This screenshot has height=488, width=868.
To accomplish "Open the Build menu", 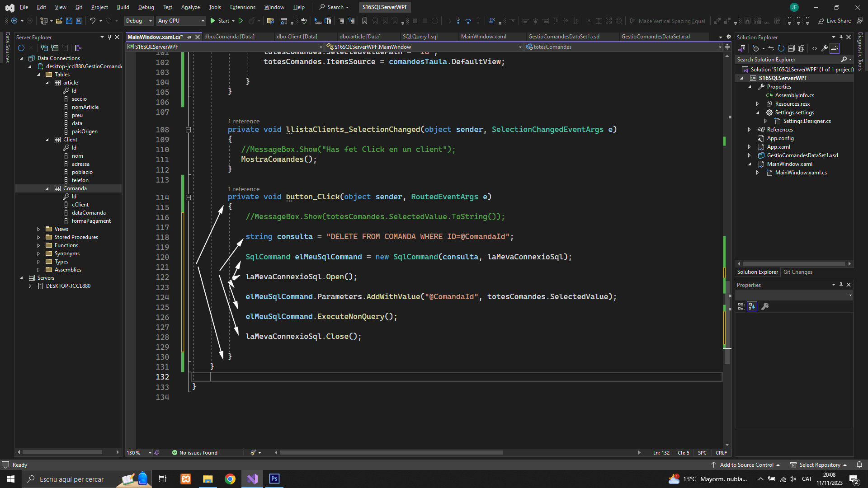I will 123,7.
